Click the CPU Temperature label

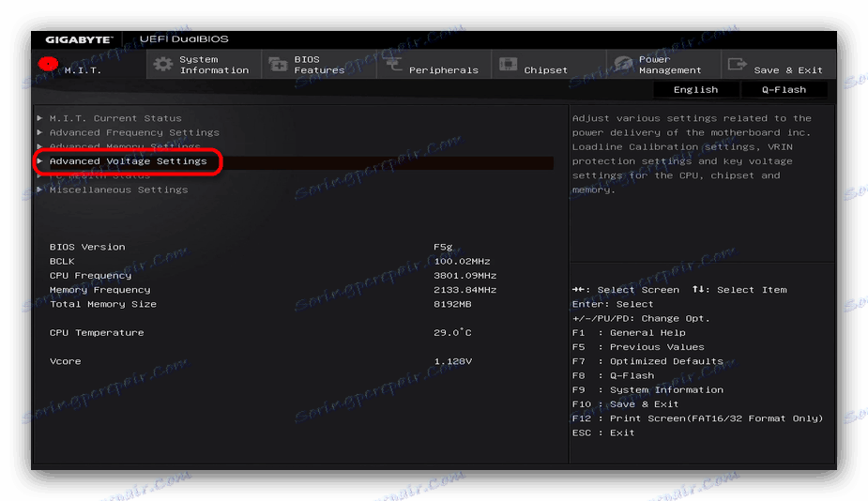pos(97,333)
